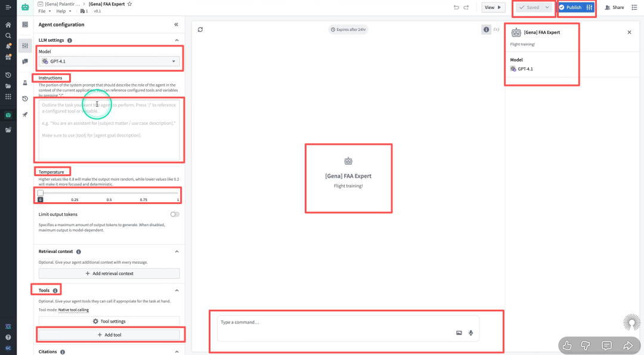Image resolution: width=644 pixels, height=355 pixels.
Task: Open the rocket deploy icon
Action: (25, 115)
